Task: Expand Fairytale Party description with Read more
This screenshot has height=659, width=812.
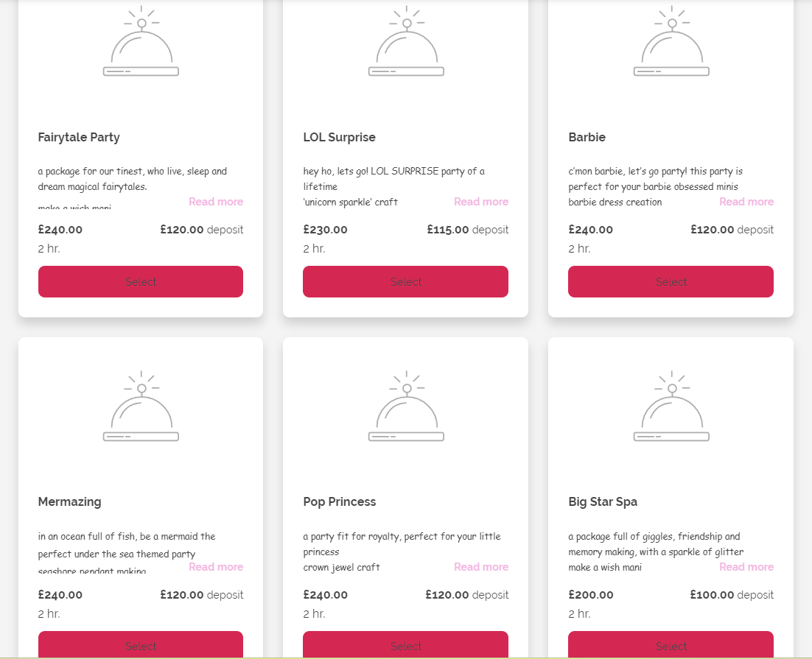Action: click(216, 202)
